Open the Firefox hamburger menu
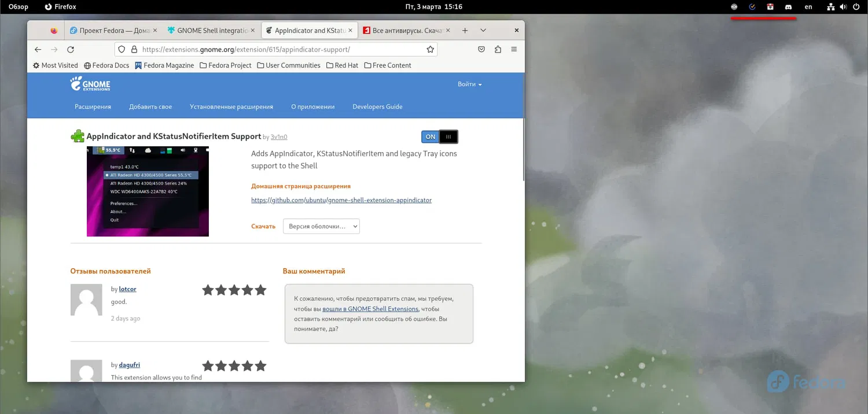The width and height of the screenshot is (868, 414). pyautogui.click(x=514, y=50)
